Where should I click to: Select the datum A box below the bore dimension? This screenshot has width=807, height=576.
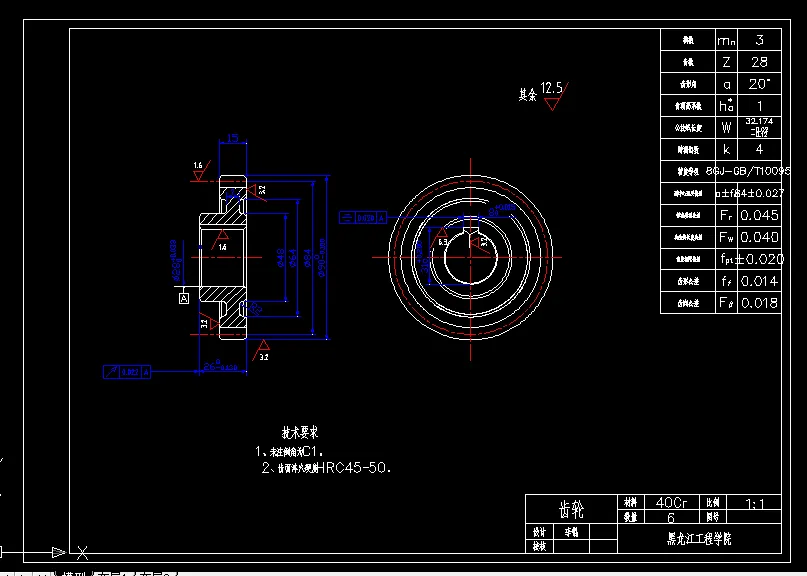tap(184, 298)
